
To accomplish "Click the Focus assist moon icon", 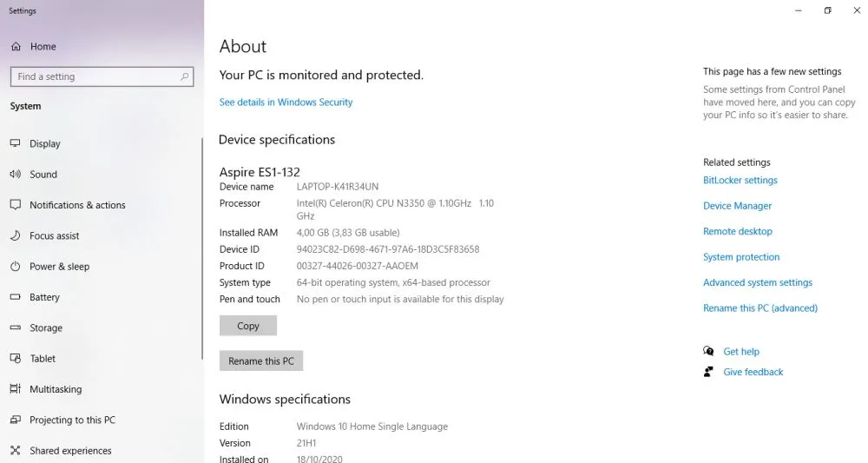I will pyautogui.click(x=15, y=235).
